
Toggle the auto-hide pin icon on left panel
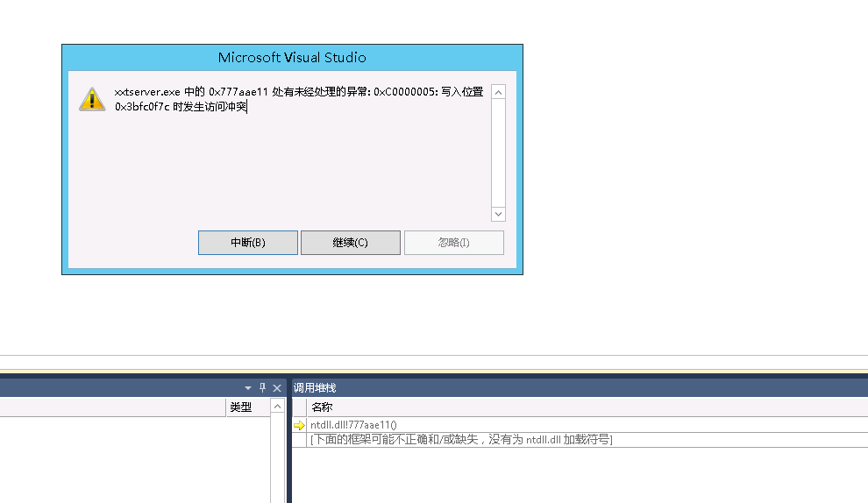click(262, 388)
